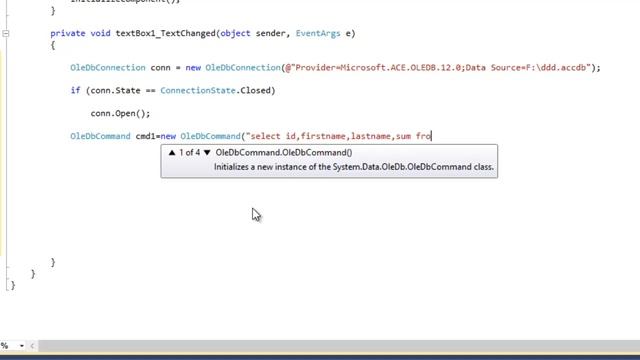Click the 'Initializes a new instance' tooltip description
The height and width of the screenshot is (360, 640).
pos(354,167)
